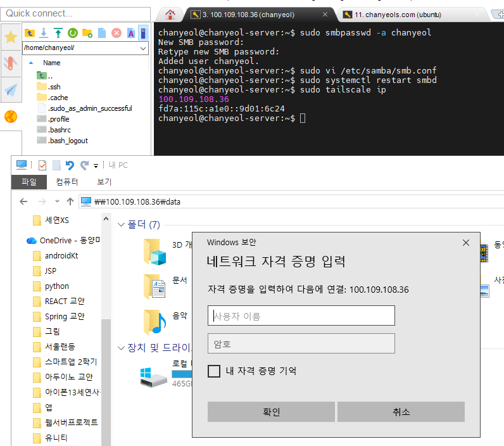
Task: Click the 암호 password field
Action: [301, 343]
